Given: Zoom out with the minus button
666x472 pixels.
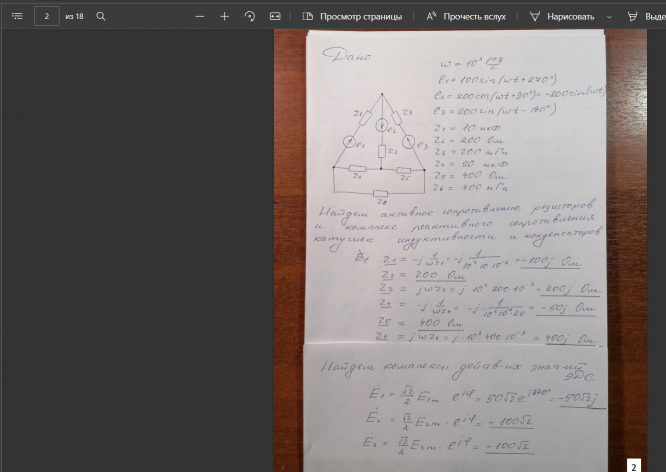Looking at the screenshot, I should tap(200, 17).
